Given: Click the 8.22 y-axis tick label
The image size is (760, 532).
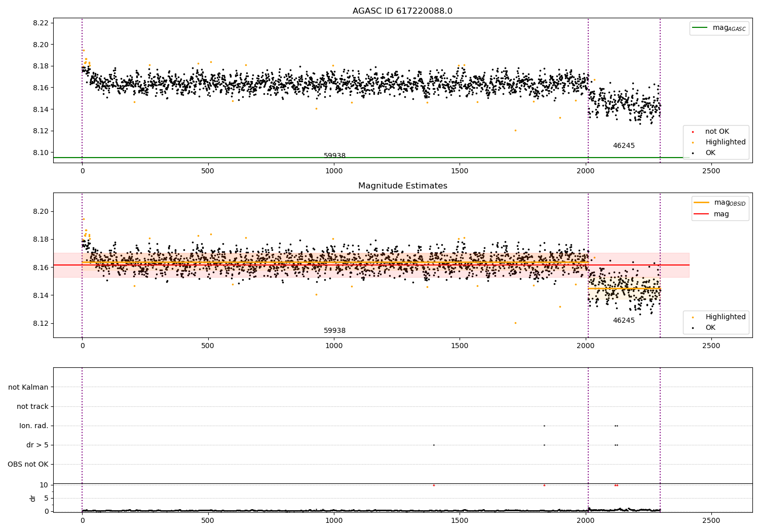Looking at the screenshot, I should [x=41, y=23].
